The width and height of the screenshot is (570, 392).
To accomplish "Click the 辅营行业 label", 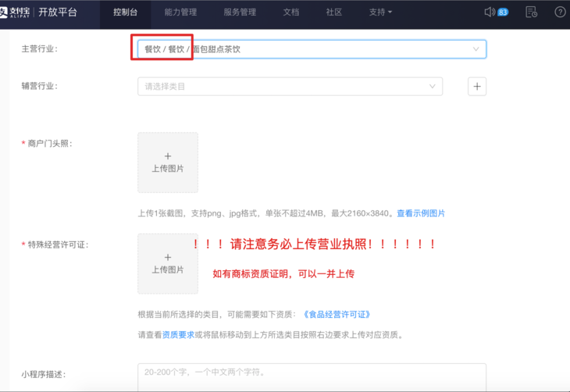I will click(40, 86).
